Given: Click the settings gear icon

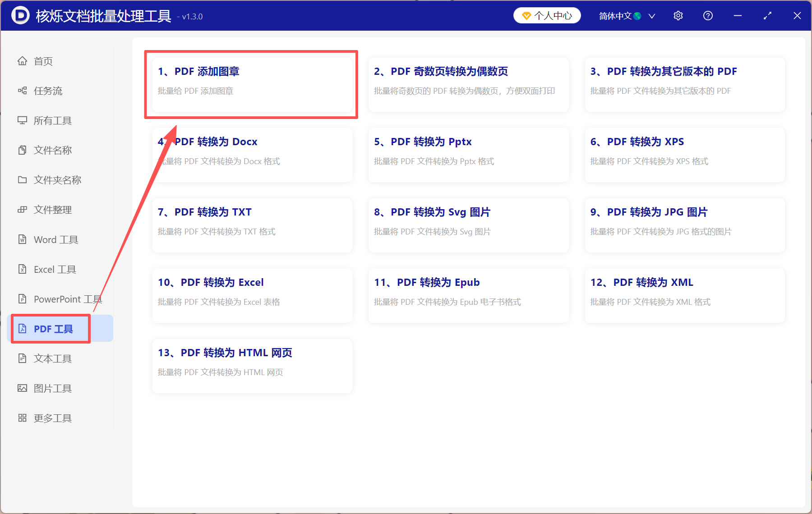Looking at the screenshot, I should pos(678,15).
